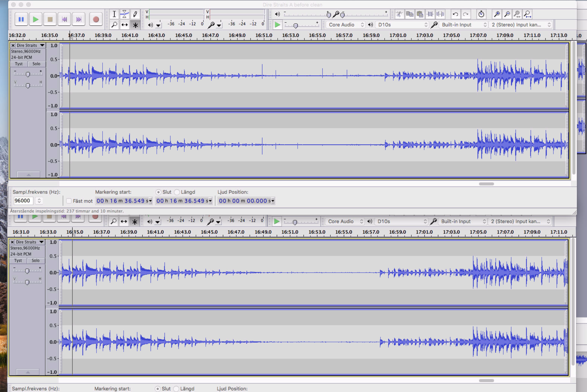Click Play-at-speed green button in top window
Image resolution: width=587 pixels, height=392 pixels.
(x=277, y=25)
